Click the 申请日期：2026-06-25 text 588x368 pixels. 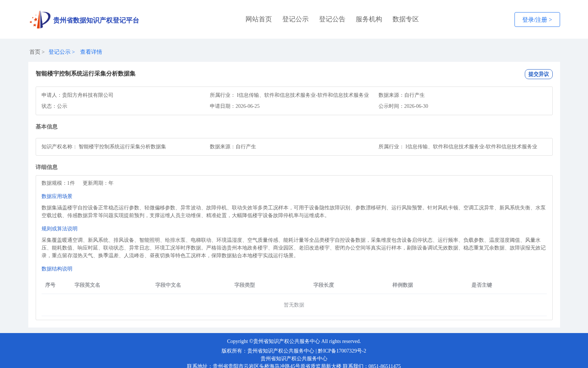click(235, 106)
